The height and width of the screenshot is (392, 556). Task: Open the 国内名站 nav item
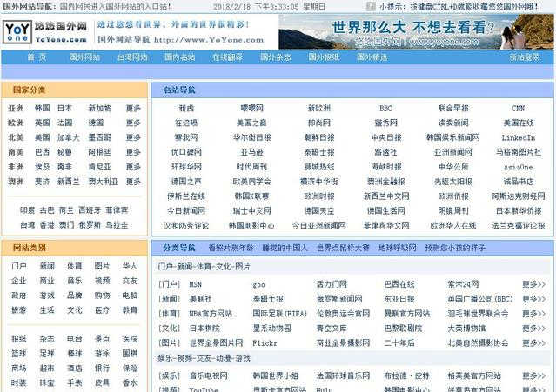click(180, 57)
